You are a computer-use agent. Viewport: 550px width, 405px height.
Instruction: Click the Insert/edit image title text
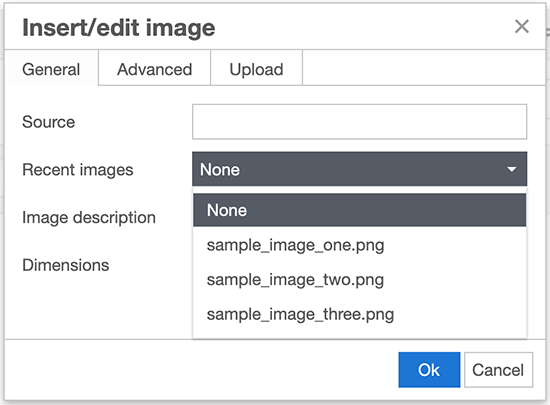coord(119,28)
